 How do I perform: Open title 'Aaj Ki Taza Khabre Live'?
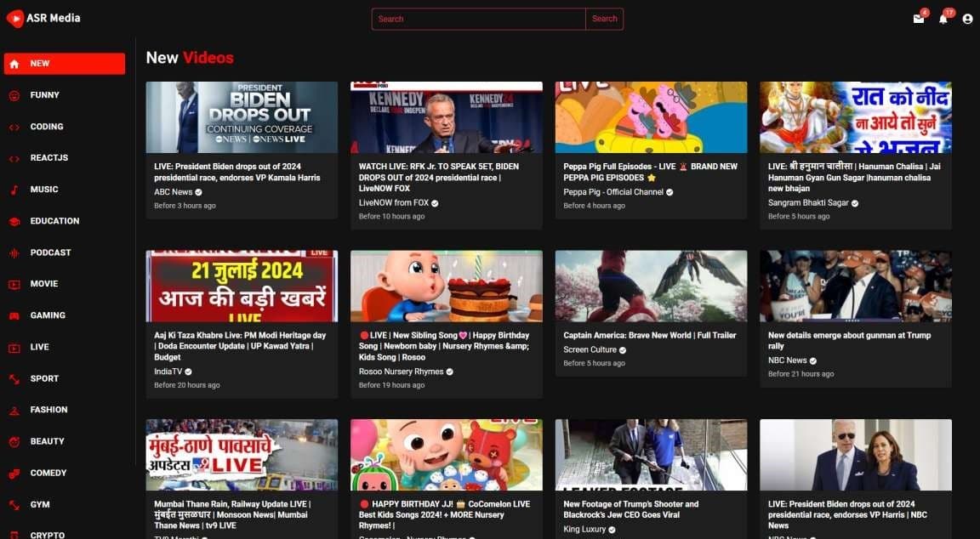(x=241, y=346)
